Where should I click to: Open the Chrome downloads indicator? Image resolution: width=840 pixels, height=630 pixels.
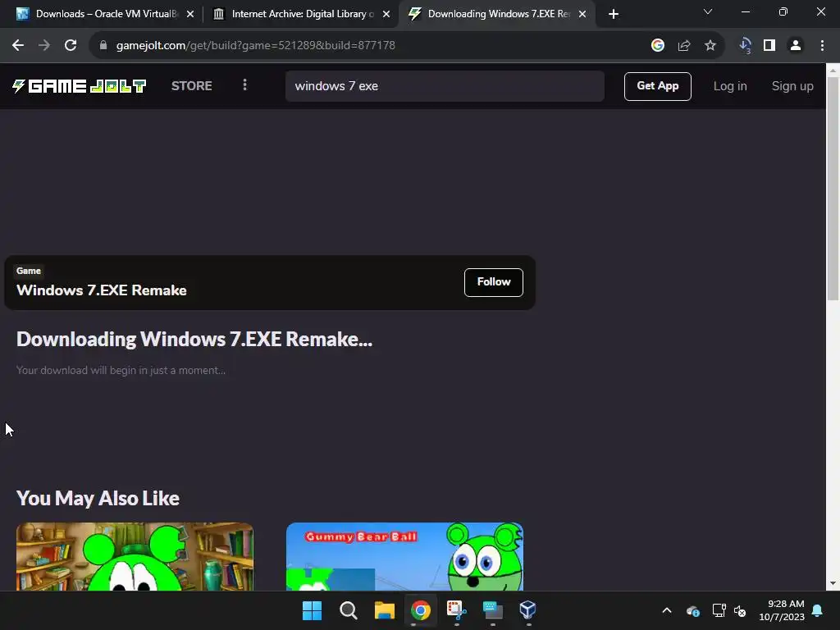tap(745, 46)
